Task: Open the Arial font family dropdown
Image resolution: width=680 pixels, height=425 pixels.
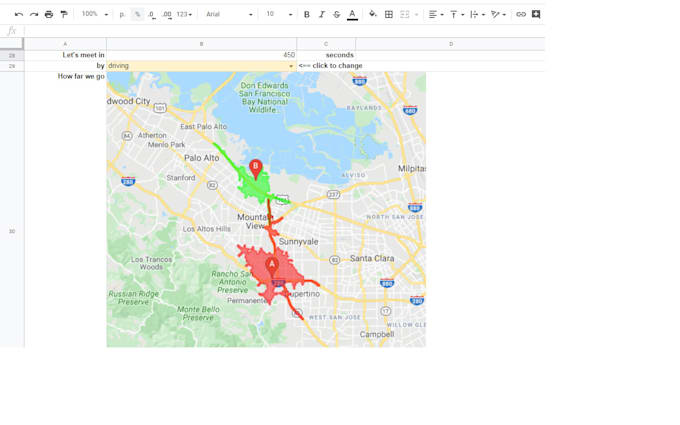Action: click(229, 14)
